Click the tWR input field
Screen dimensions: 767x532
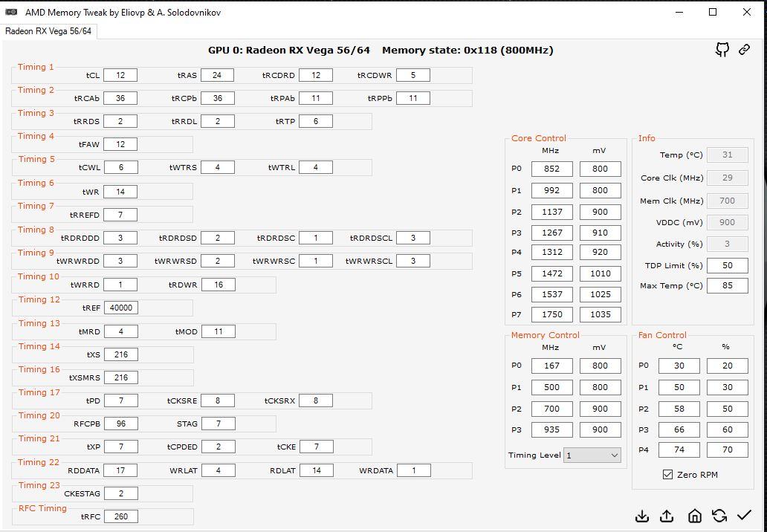point(120,192)
